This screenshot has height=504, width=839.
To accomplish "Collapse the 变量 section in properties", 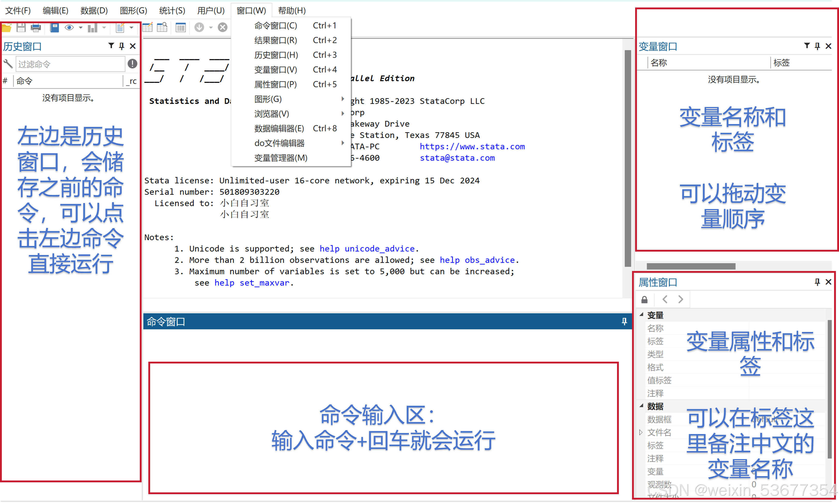I will [x=641, y=314].
